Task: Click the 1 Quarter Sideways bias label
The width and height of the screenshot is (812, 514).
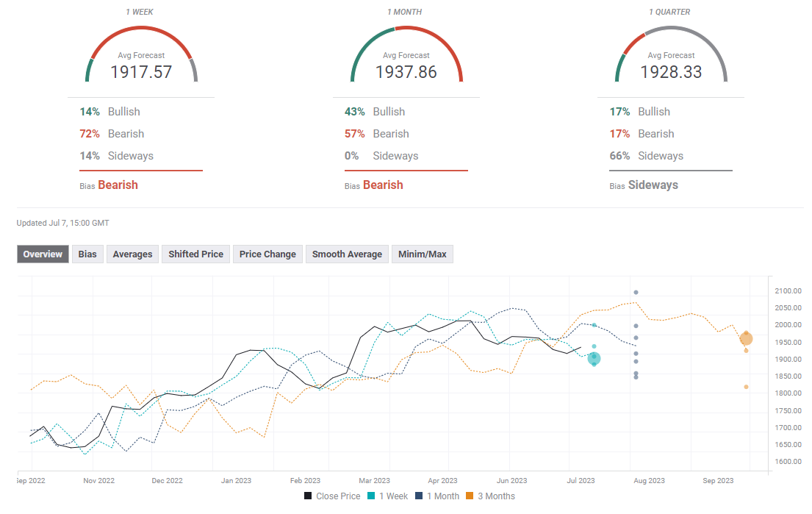Action: click(x=653, y=185)
